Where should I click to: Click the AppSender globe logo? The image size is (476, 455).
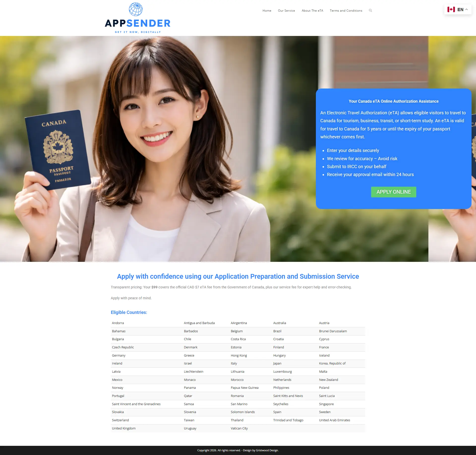[136, 9]
